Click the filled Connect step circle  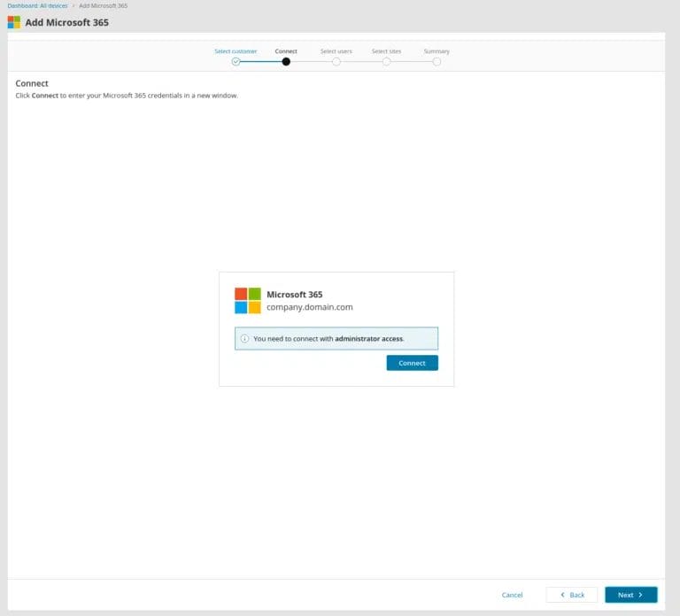pyautogui.click(x=286, y=62)
